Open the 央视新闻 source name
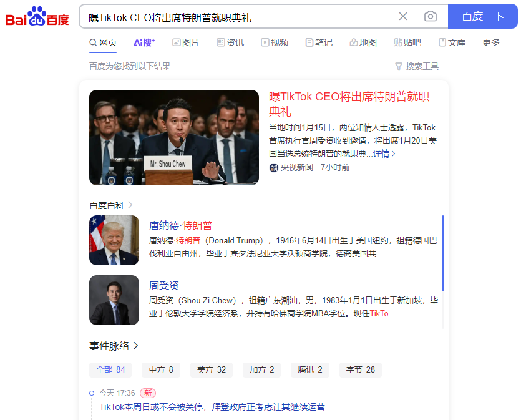The height and width of the screenshot is (420, 526). point(297,167)
